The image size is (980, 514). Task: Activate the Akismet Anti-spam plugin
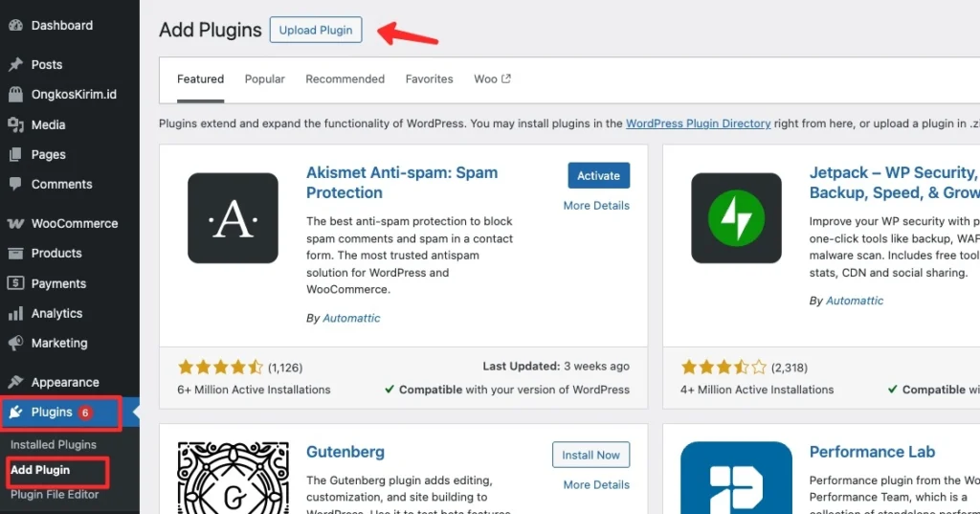click(599, 176)
